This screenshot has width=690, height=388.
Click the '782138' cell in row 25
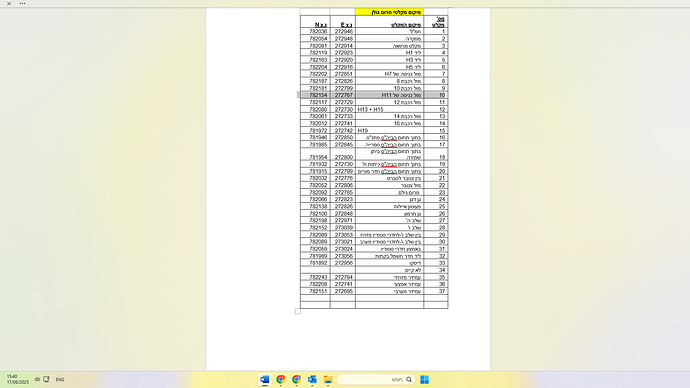tap(315, 206)
